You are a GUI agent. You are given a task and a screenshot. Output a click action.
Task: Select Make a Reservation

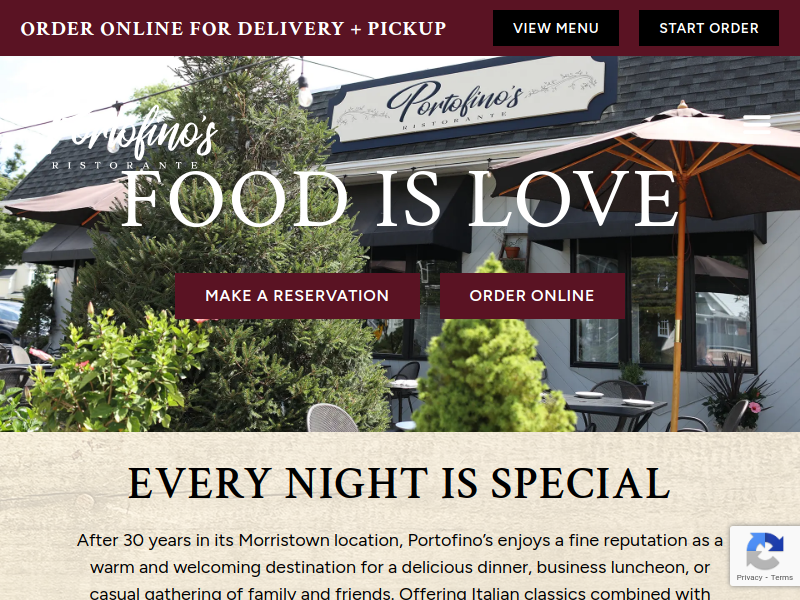297,296
